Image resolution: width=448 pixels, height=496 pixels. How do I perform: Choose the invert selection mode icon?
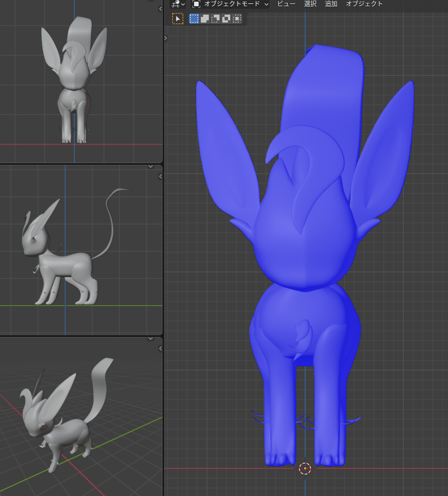coord(226,19)
